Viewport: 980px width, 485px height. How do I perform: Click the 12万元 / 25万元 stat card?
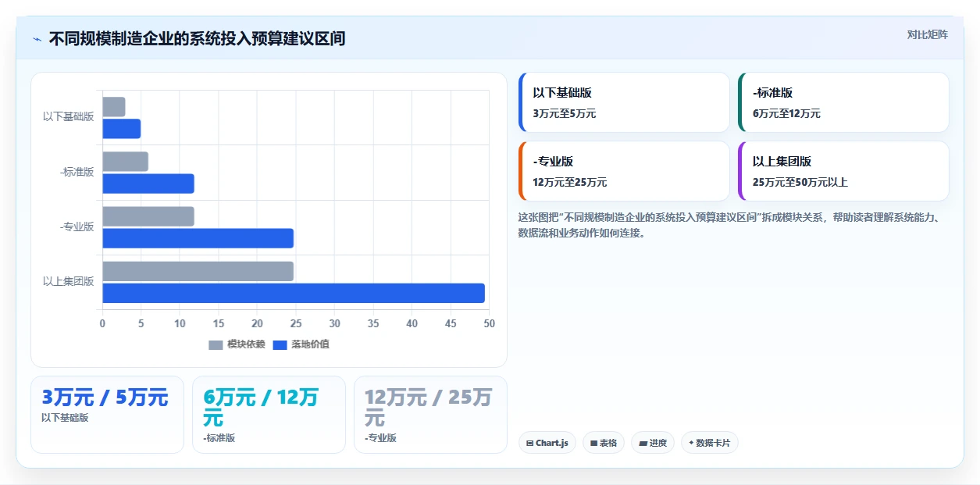(430, 415)
